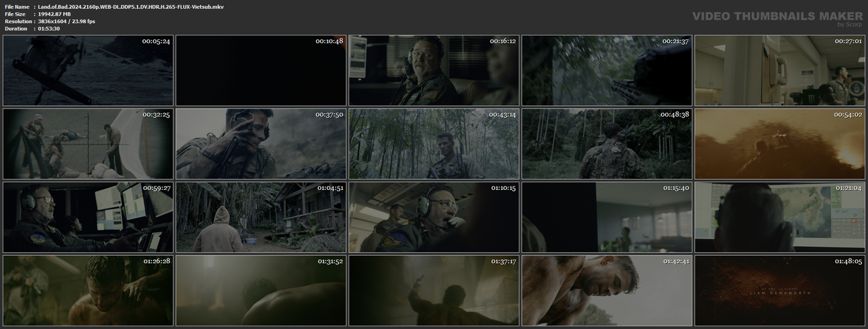Screen dimensions: 868x329
Task: Open the thumbnail stamped 01:10:15
Action: click(x=434, y=217)
